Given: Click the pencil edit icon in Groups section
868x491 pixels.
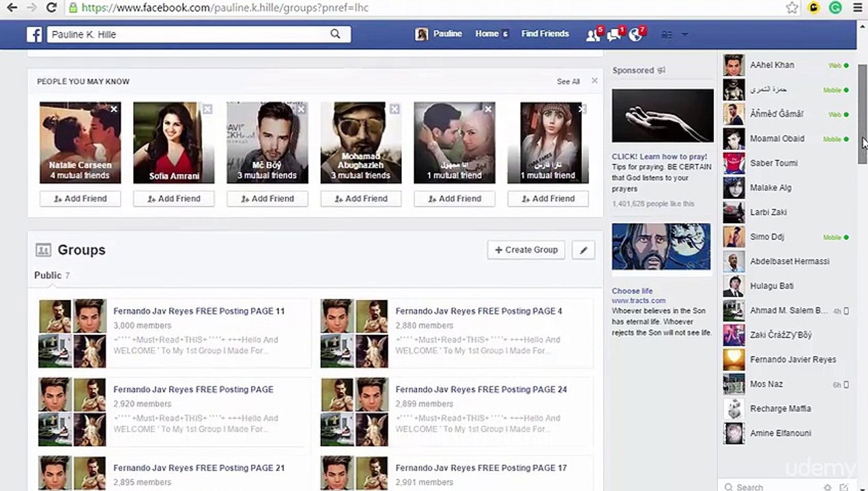Looking at the screenshot, I should click(583, 250).
